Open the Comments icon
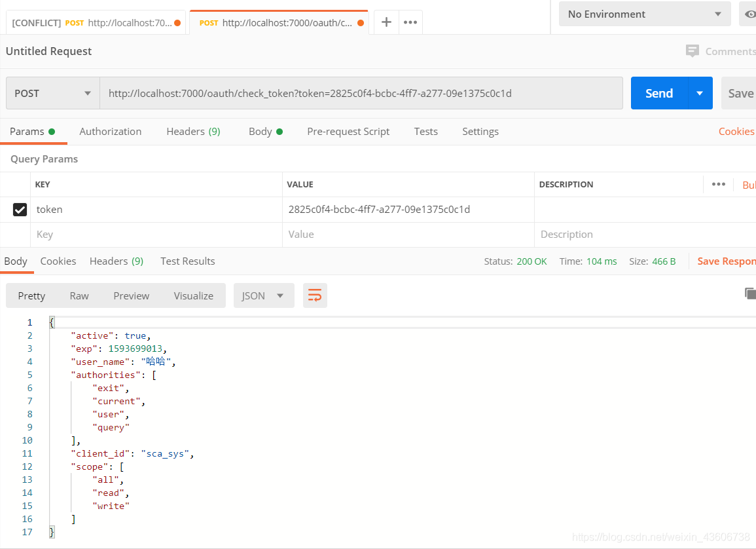Viewport: 756px width, 549px height. coord(693,51)
